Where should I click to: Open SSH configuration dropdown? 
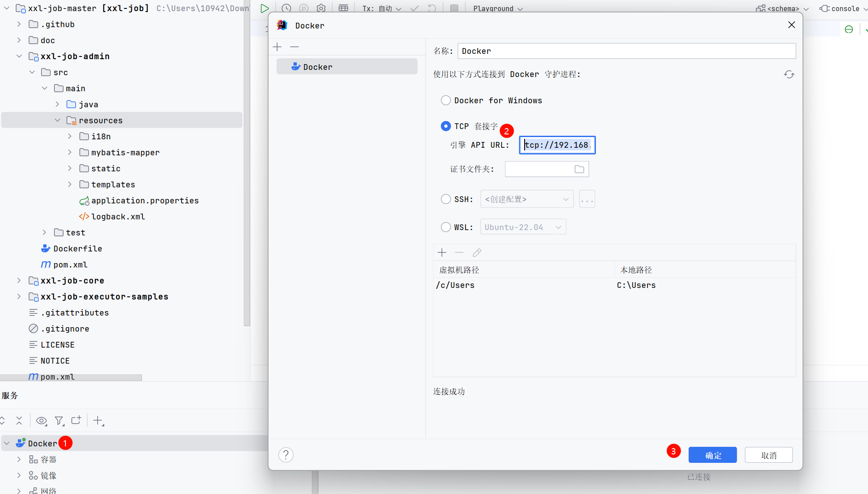527,199
